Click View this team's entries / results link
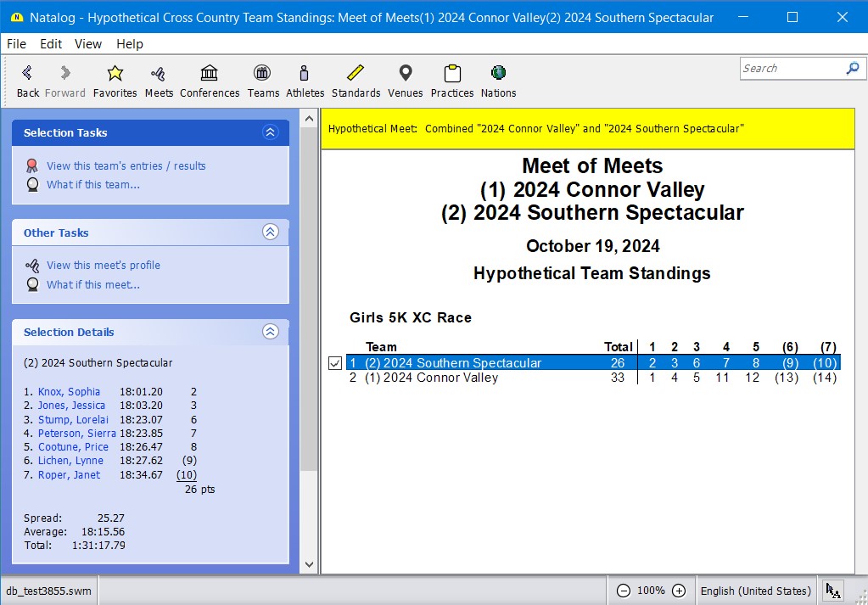This screenshot has height=605, width=868. tap(126, 166)
